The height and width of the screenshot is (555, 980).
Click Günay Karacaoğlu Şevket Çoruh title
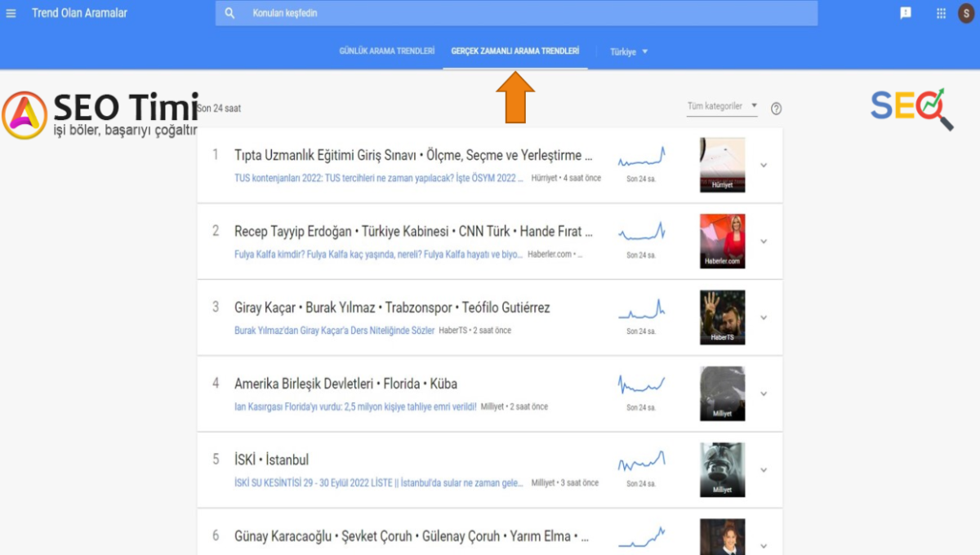[x=412, y=536]
